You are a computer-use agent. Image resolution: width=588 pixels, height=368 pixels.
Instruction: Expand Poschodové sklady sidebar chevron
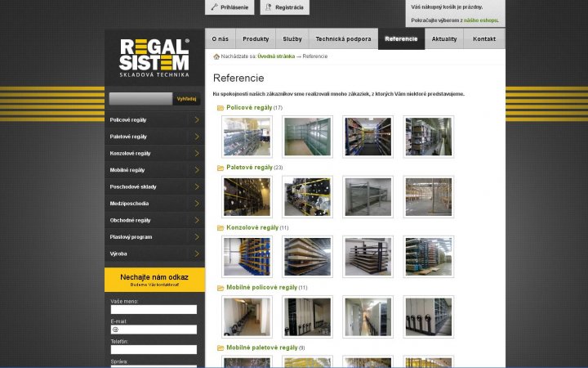[x=197, y=186]
